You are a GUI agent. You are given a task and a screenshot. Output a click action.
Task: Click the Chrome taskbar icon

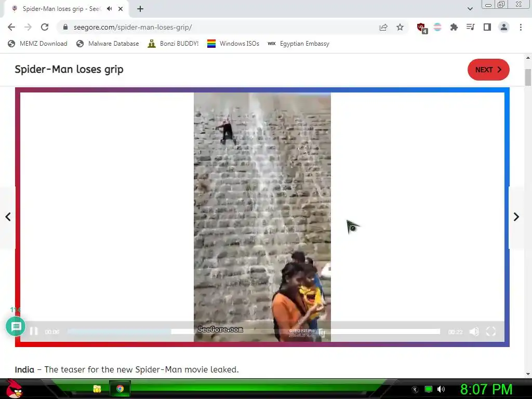tap(120, 389)
